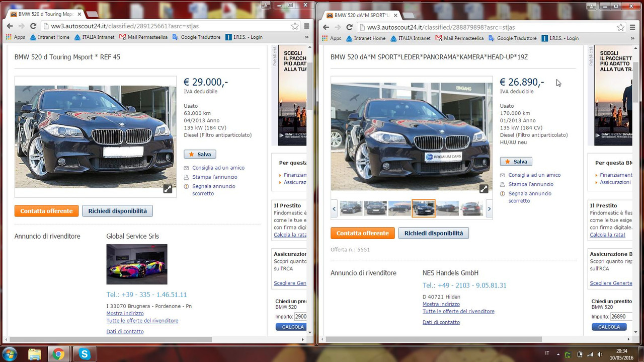
Task: Open Apps bookmark in left window
Action: tap(15, 37)
